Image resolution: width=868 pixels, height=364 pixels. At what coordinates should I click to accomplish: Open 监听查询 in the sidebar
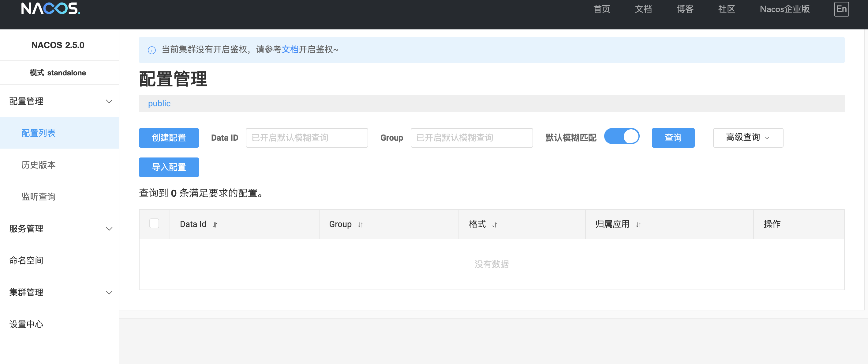39,197
